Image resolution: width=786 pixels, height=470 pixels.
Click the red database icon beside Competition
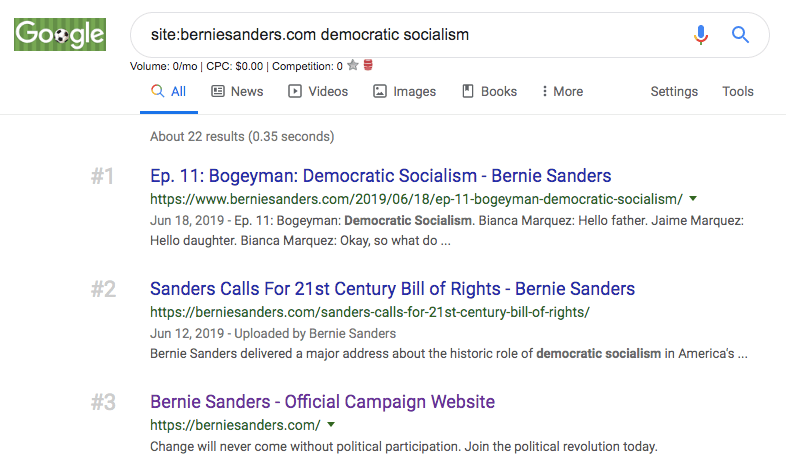[x=368, y=66]
